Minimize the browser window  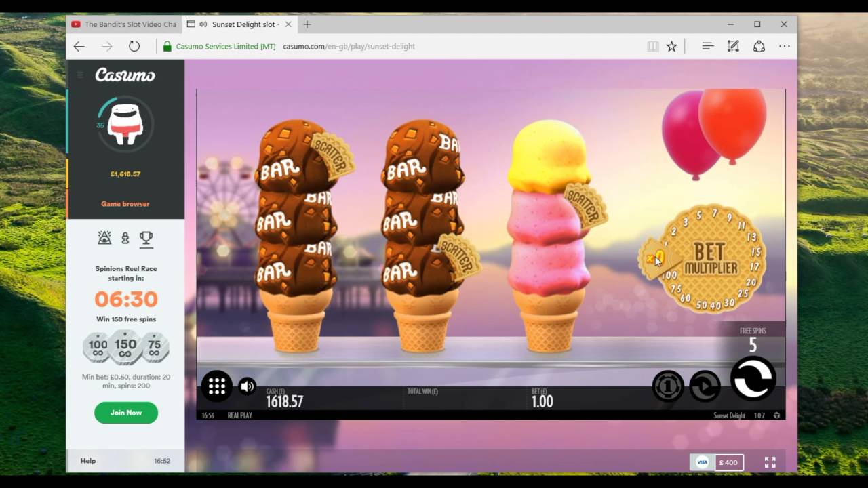[731, 24]
